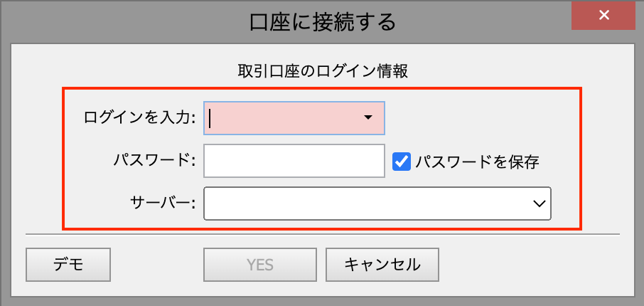Click the horizontal separator above the buttons
This screenshot has width=644, height=306.
click(x=322, y=233)
